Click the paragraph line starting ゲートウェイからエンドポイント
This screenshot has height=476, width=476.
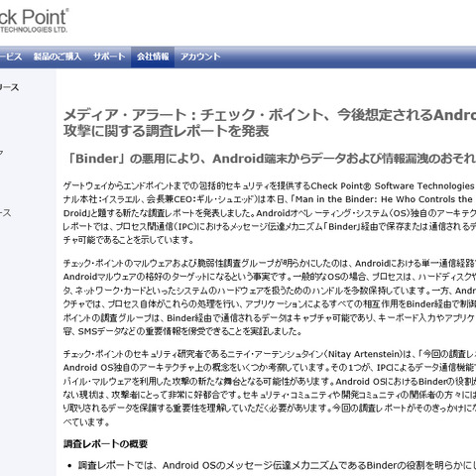pos(270,186)
